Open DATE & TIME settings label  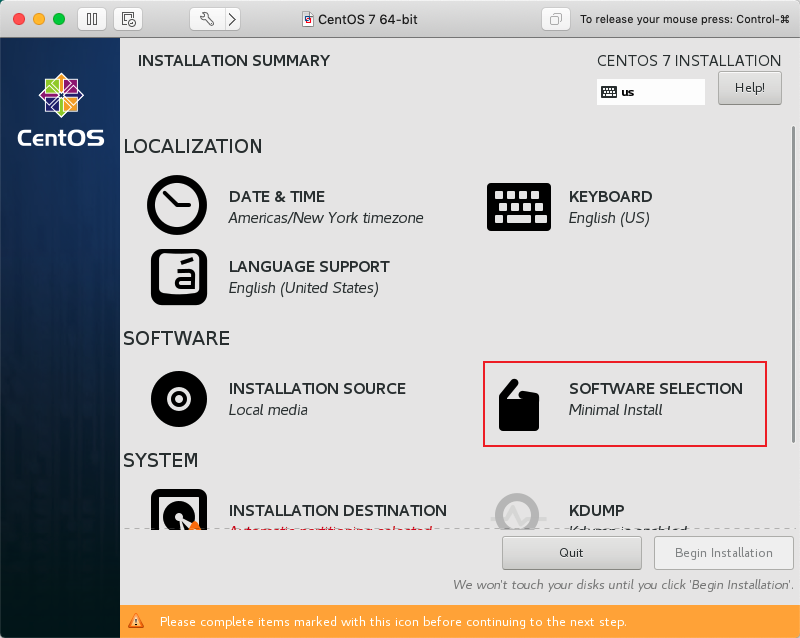click(x=277, y=197)
